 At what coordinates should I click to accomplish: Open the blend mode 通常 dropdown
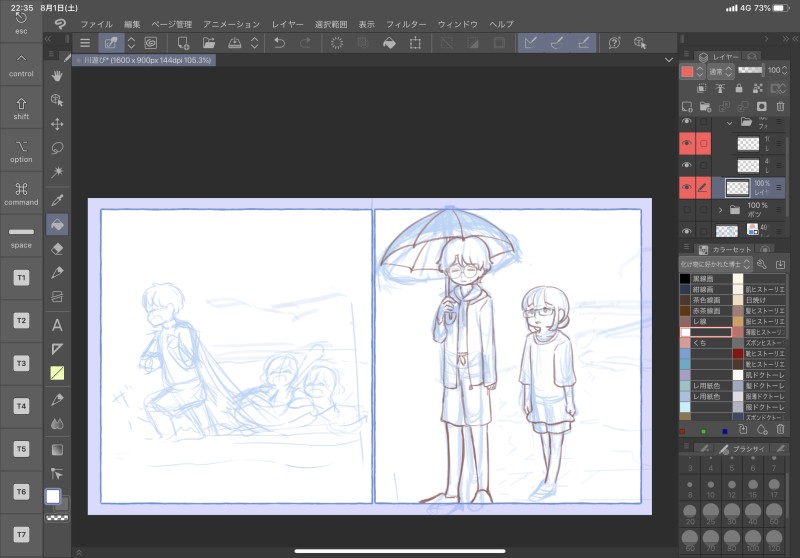click(720, 71)
